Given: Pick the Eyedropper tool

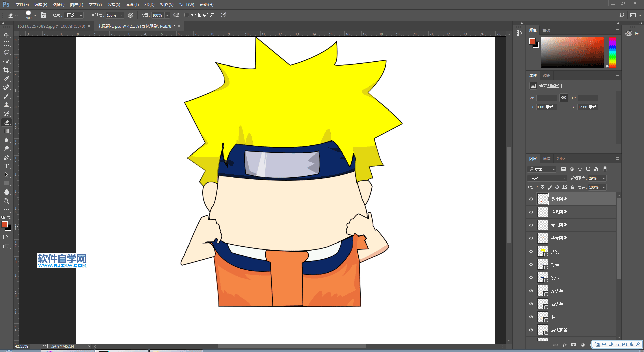Looking at the screenshot, I should point(6,79).
